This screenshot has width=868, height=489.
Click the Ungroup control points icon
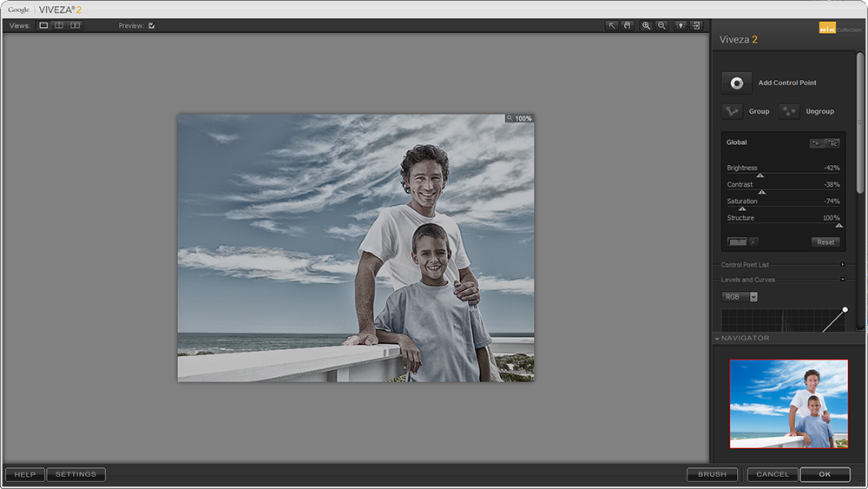(x=789, y=111)
